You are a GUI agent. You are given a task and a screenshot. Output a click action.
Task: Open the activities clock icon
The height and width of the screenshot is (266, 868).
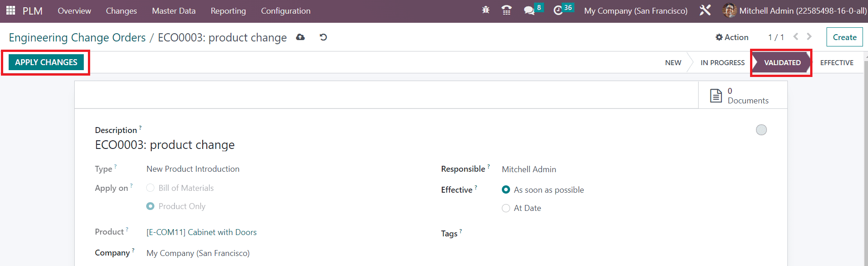pyautogui.click(x=558, y=10)
